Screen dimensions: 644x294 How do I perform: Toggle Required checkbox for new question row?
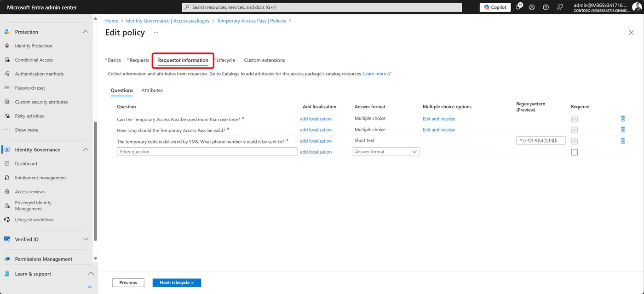(574, 152)
